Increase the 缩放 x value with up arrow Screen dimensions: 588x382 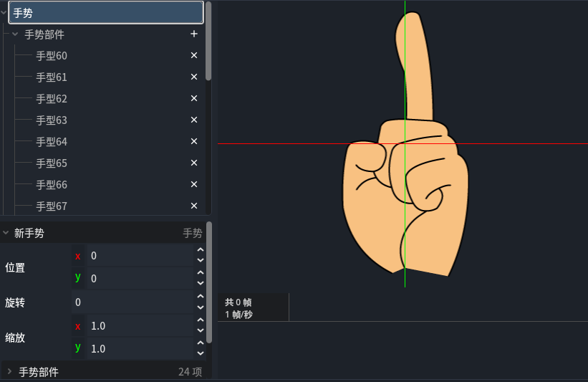201,322
